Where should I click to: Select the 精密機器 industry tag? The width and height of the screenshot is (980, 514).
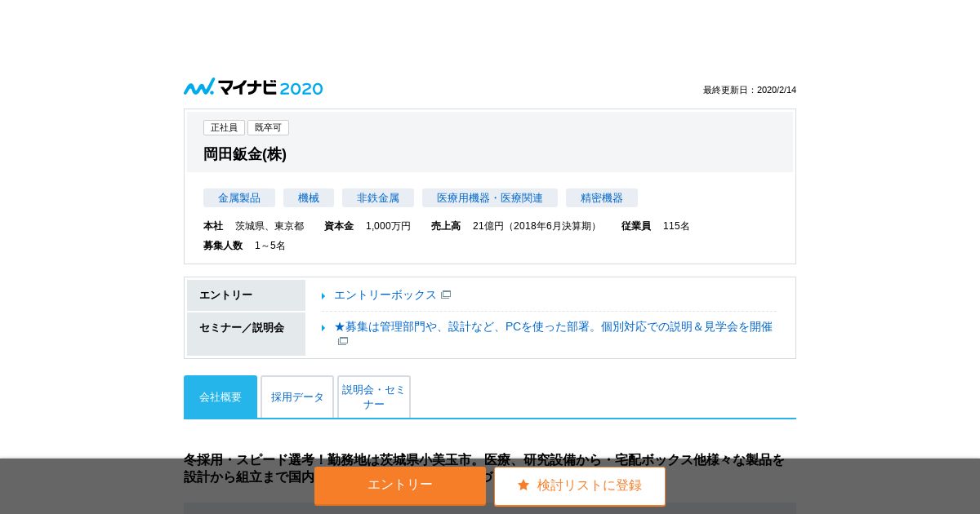pos(602,197)
